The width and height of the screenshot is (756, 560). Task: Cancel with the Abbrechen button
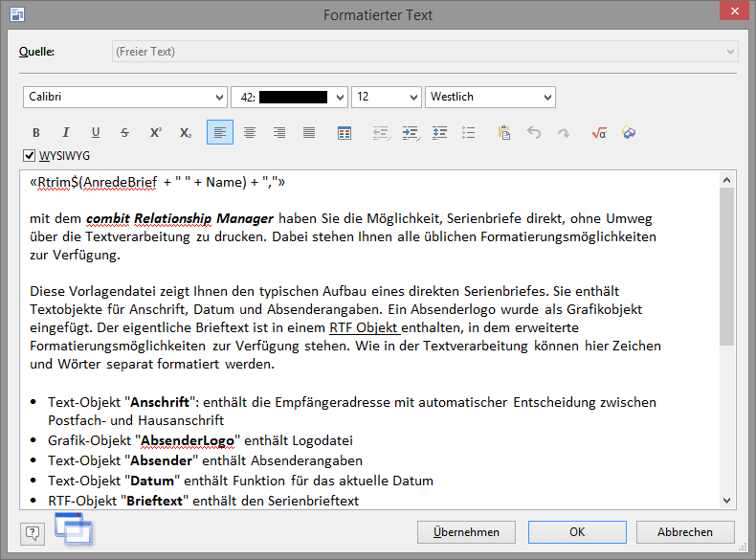click(685, 532)
